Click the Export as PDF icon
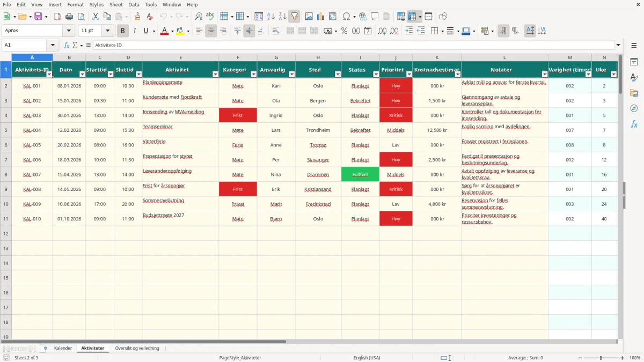This screenshot has width=644, height=362. pos(57,17)
